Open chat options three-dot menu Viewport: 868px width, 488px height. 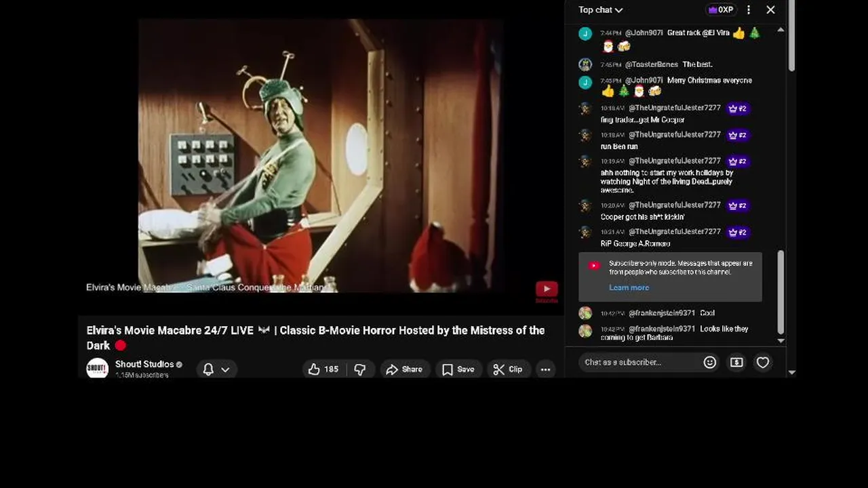(749, 9)
